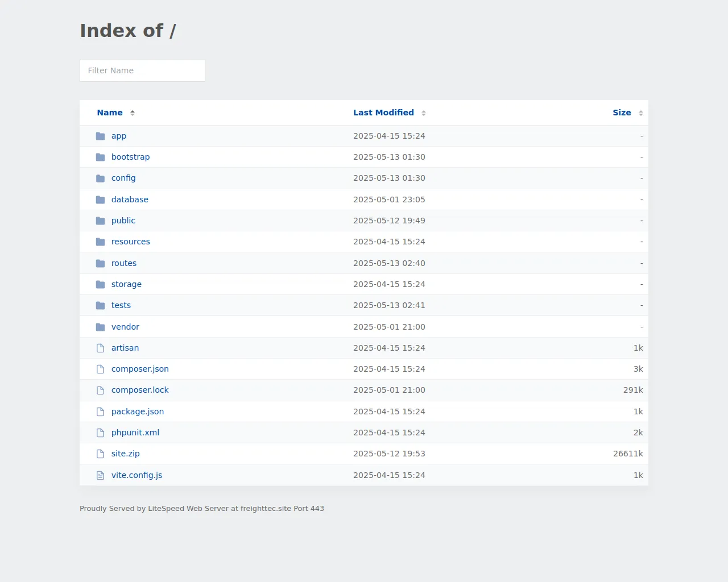Sort listing by Size column header
Screen dimensions: 728x582
[x=622, y=113]
